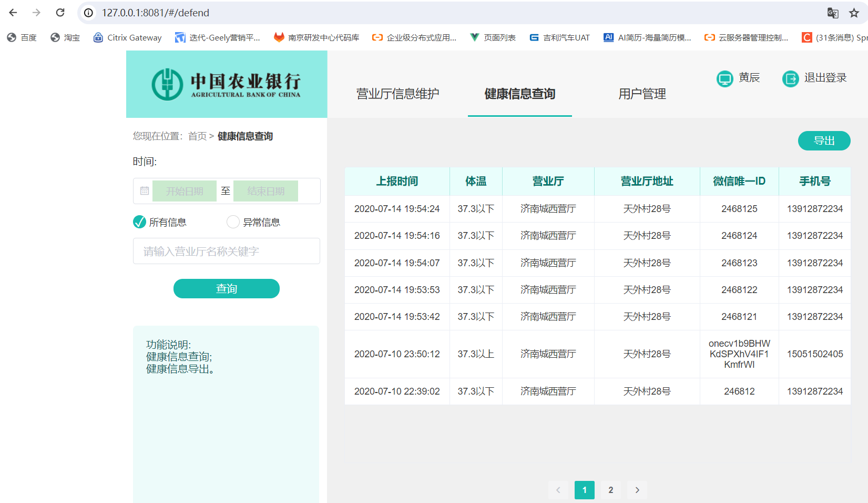
Task: Click the 上报时间 column header
Action: click(397, 181)
